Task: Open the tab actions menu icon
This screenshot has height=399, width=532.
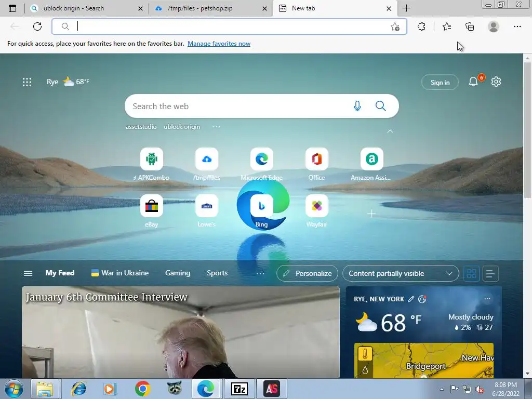Action: click(12, 8)
